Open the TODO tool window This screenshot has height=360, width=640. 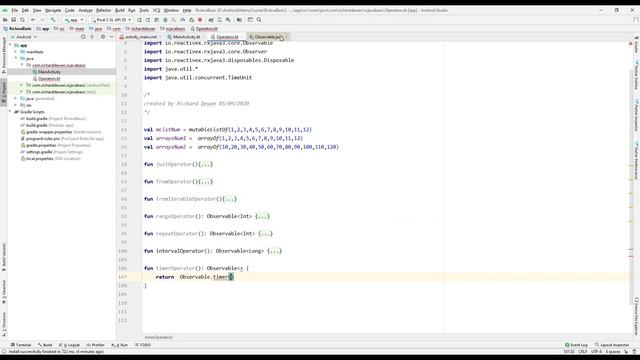point(142,345)
